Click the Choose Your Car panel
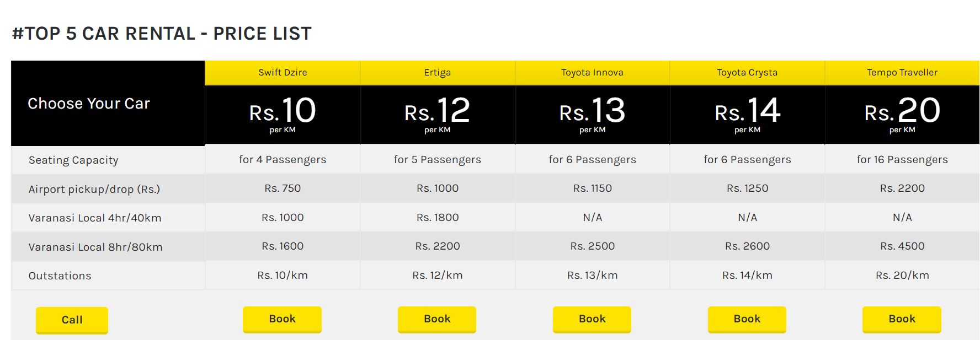This screenshot has width=980, height=340. (89, 104)
